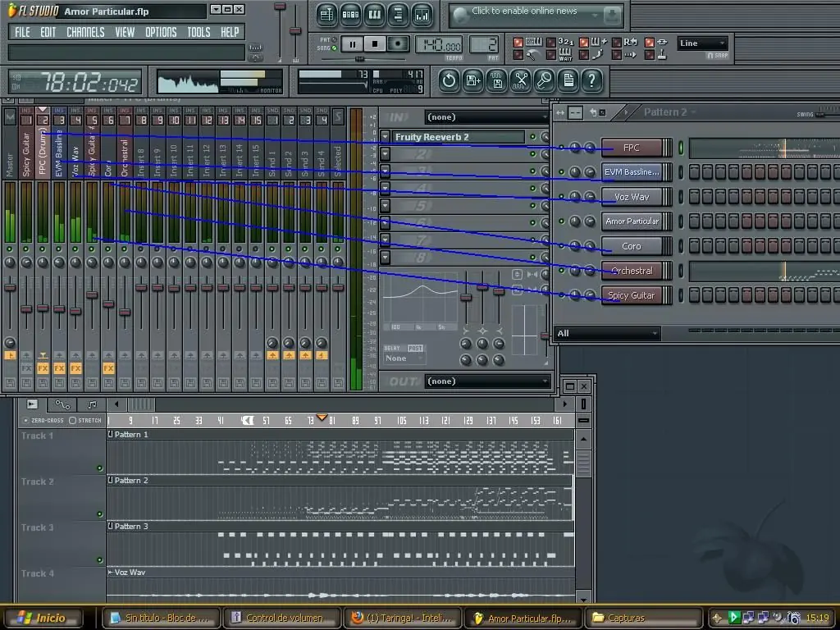Click the blend recording keys-plus icon

[599, 42]
